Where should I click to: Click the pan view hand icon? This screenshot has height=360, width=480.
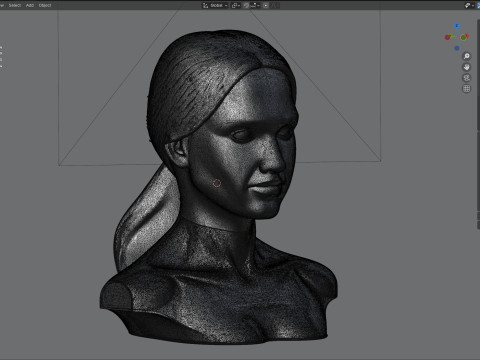coord(467,67)
